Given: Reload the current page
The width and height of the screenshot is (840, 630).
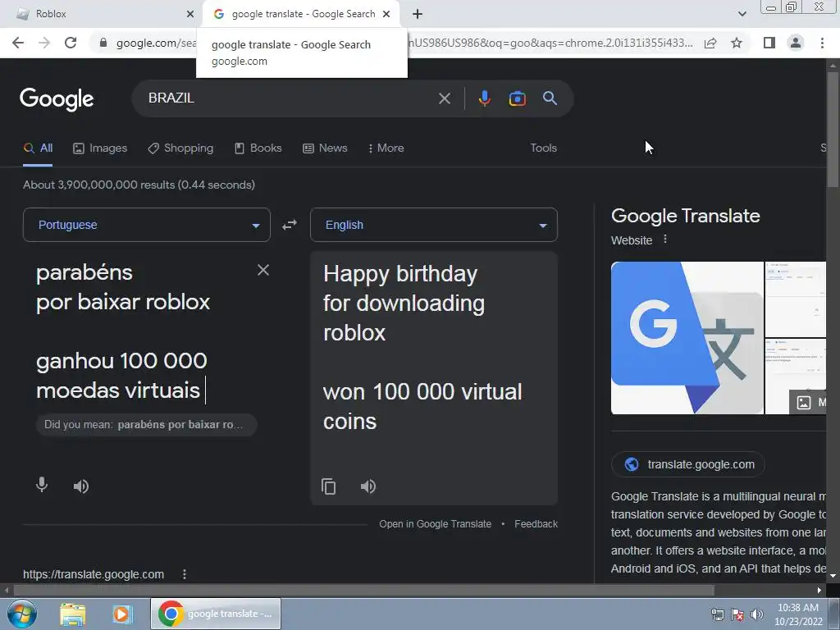Looking at the screenshot, I should [x=71, y=43].
